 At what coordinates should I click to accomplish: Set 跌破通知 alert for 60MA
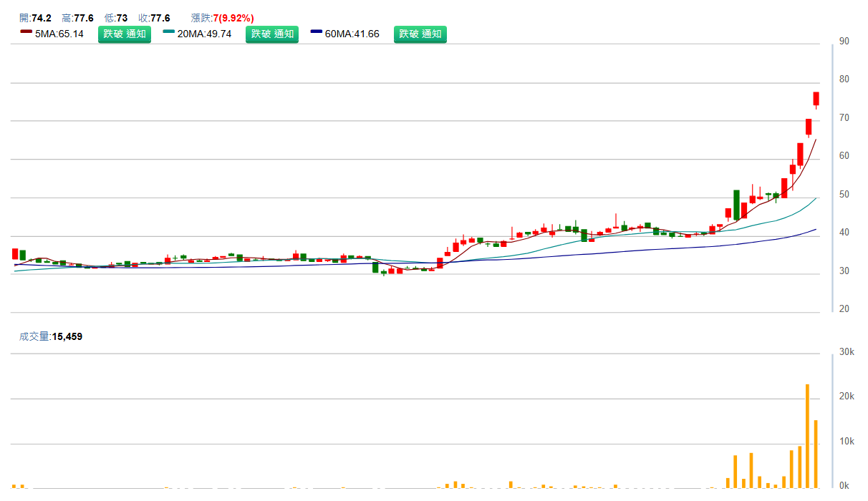click(420, 34)
